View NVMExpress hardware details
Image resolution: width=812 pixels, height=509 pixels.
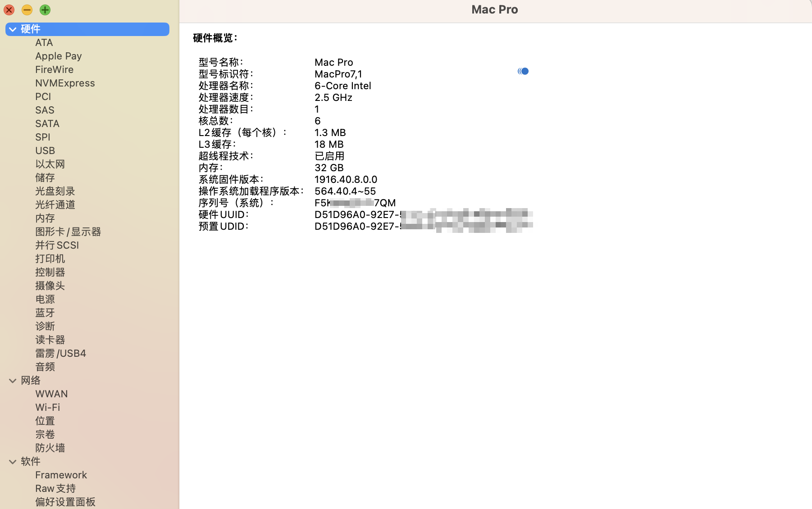[x=65, y=83]
